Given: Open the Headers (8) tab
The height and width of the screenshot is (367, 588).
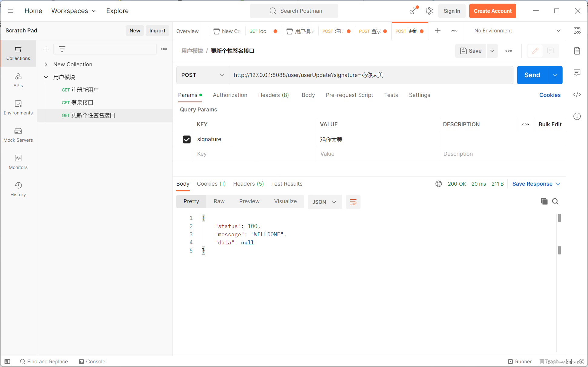Looking at the screenshot, I should (x=273, y=95).
